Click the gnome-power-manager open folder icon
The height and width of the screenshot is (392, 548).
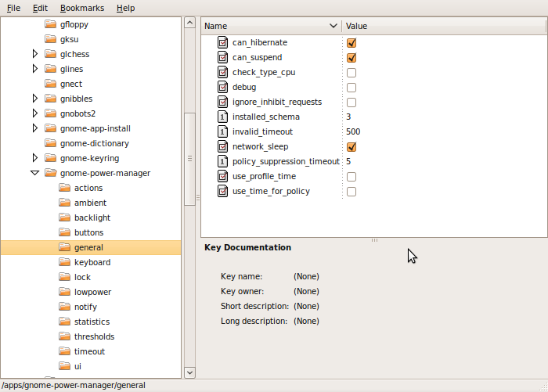point(51,173)
